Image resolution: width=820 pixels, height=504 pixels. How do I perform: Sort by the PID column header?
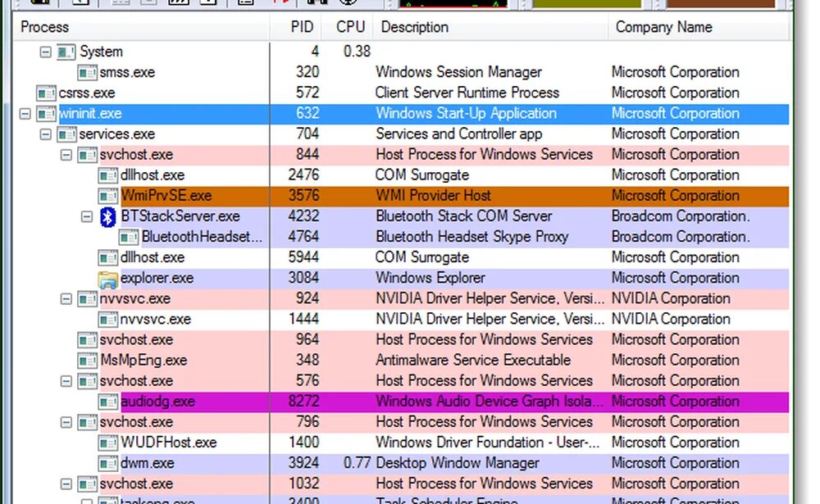pyautogui.click(x=295, y=27)
